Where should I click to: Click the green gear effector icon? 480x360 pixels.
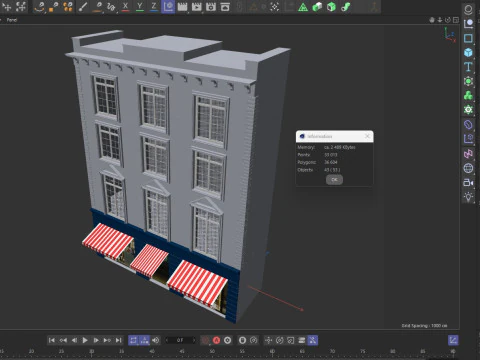pyautogui.click(x=468, y=109)
